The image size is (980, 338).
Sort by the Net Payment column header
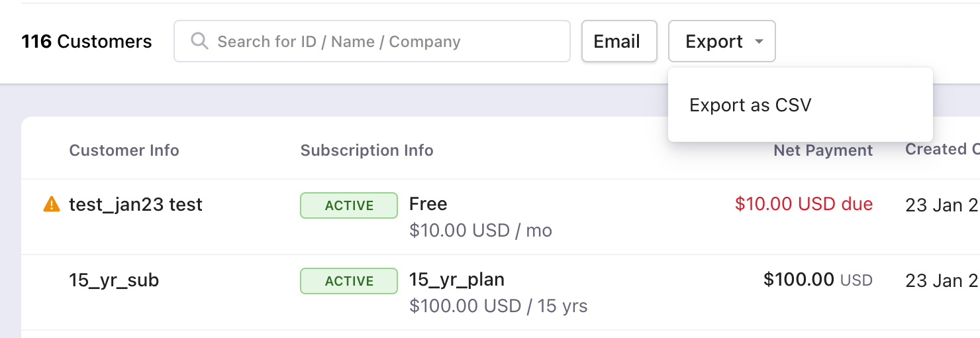tap(823, 150)
